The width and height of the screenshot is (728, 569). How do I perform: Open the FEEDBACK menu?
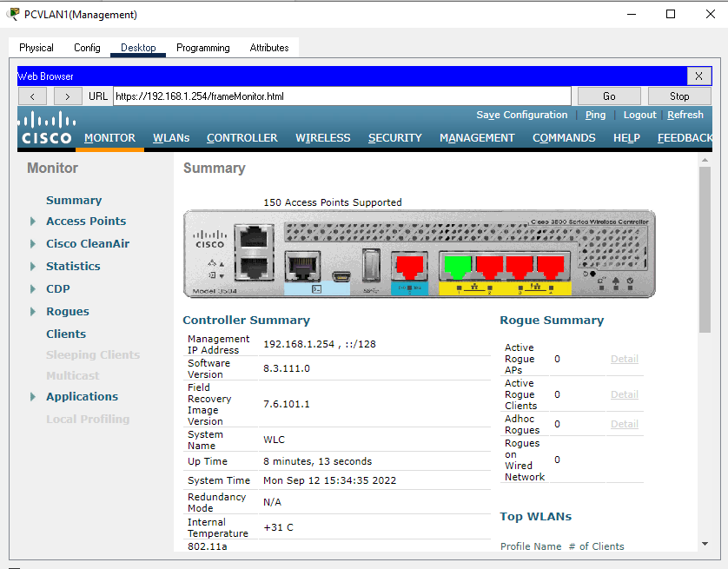[x=685, y=138]
